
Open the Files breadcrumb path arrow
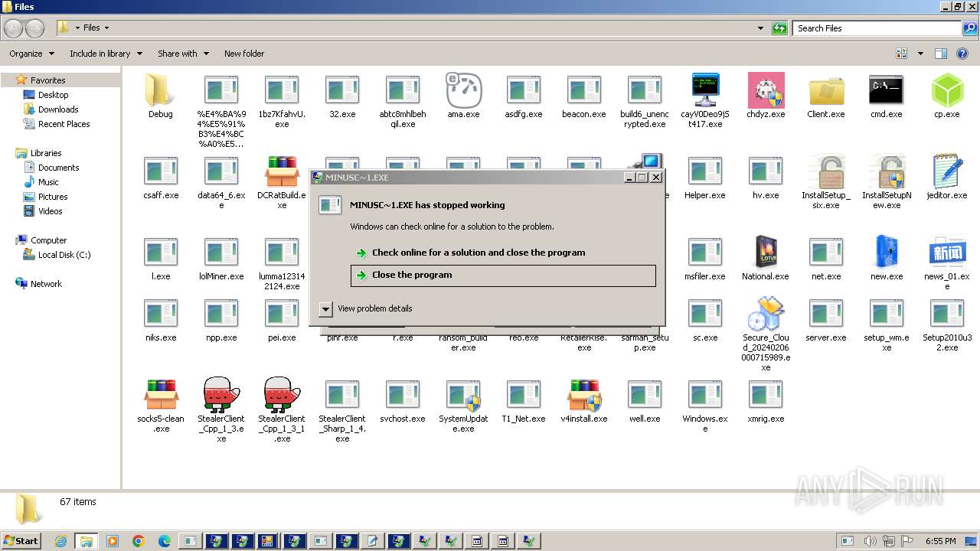point(106,28)
